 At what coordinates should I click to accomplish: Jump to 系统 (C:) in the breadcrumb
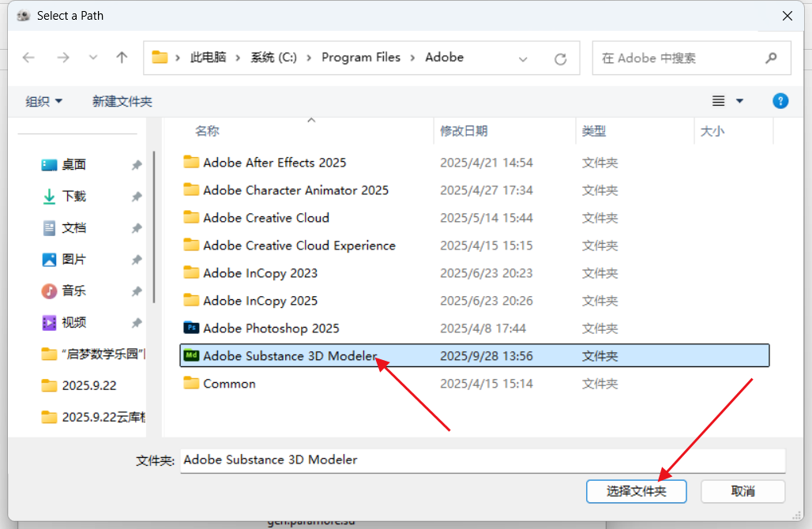(274, 57)
